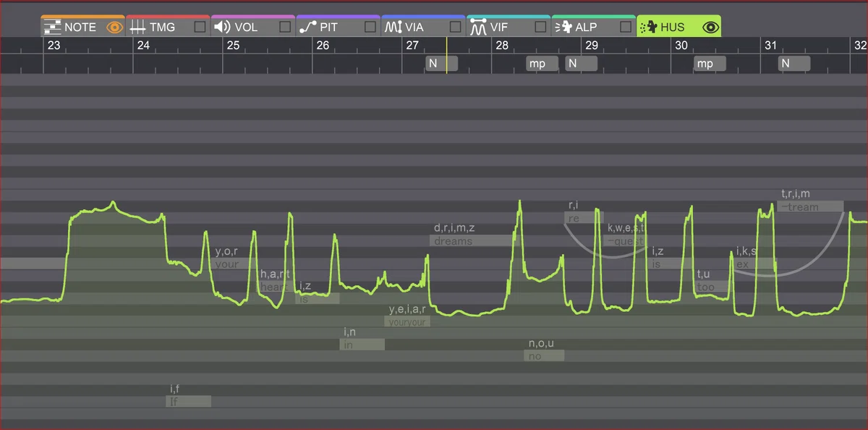The height and width of the screenshot is (430, 868).
Task: Click the HUS tab icon
Action: (649, 28)
